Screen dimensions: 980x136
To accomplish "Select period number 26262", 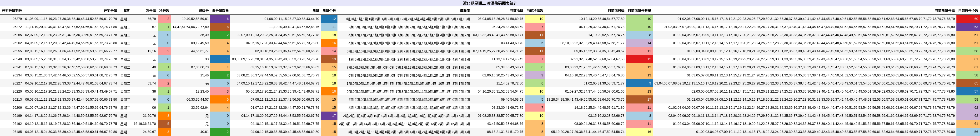I will (17, 43).
